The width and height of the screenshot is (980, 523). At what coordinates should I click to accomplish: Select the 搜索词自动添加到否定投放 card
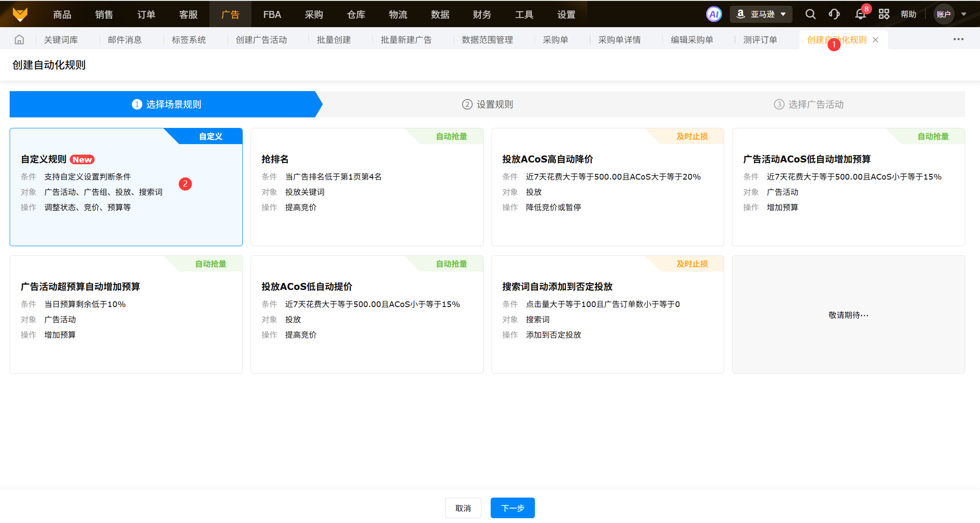[x=607, y=314]
